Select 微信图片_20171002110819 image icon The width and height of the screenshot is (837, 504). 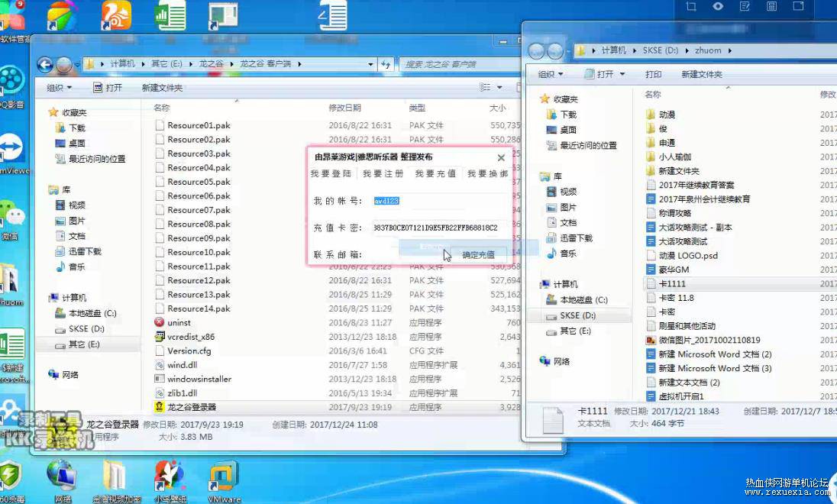(x=651, y=340)
